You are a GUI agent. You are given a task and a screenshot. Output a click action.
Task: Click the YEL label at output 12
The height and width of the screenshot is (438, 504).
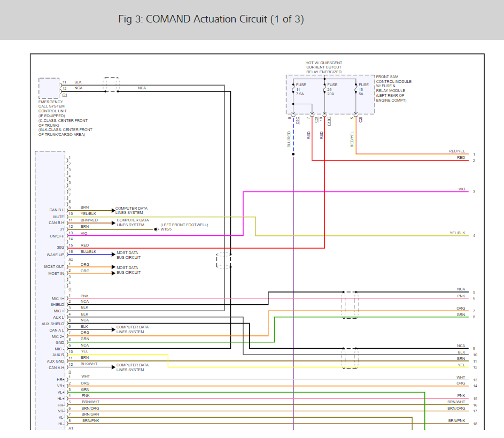461,365
